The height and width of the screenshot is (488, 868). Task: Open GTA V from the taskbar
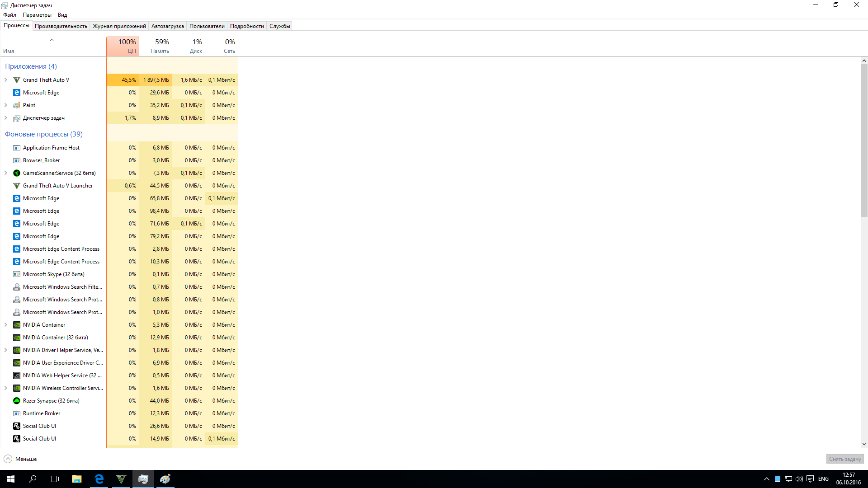[121, 479]
